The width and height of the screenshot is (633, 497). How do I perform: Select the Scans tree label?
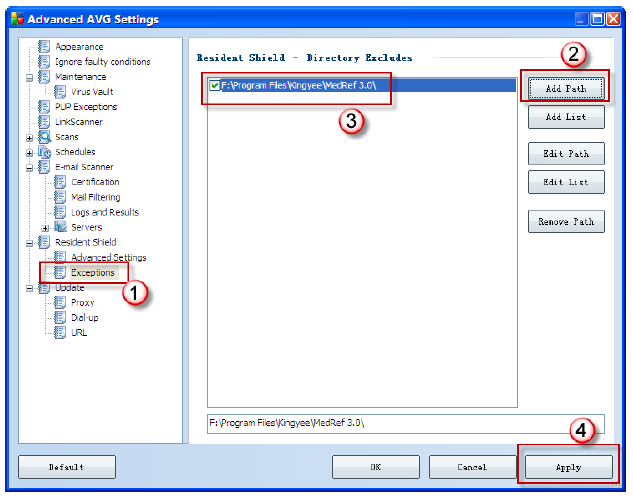point(67,137)
